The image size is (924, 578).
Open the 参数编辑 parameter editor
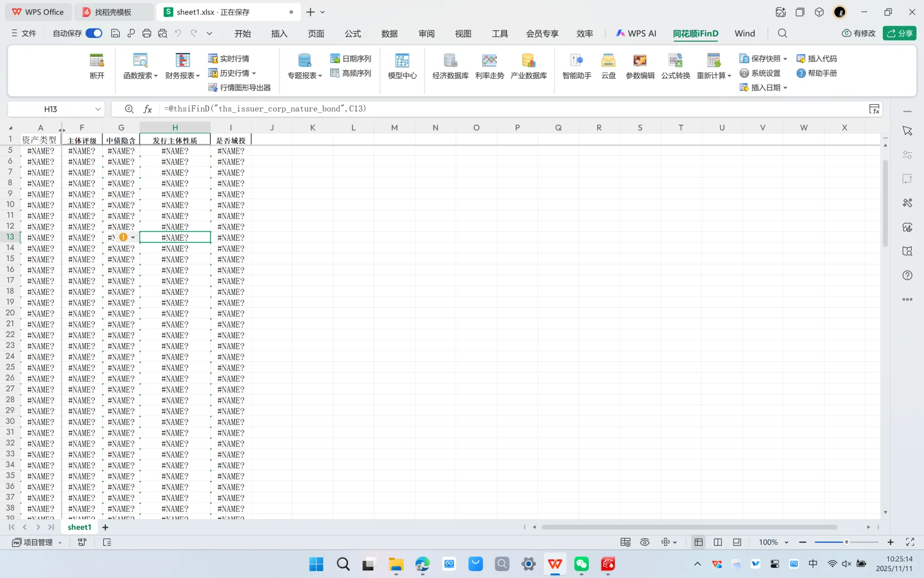coord(640,66)
